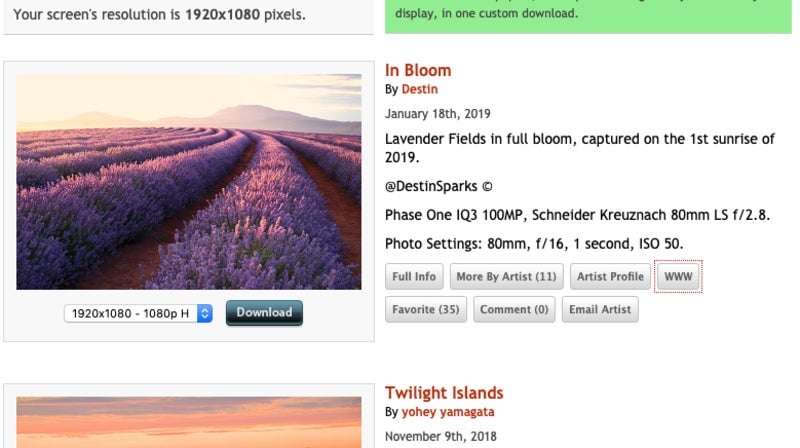Add wallpaper via Favorite (35)
800x448 pixels.
point(426,310)
